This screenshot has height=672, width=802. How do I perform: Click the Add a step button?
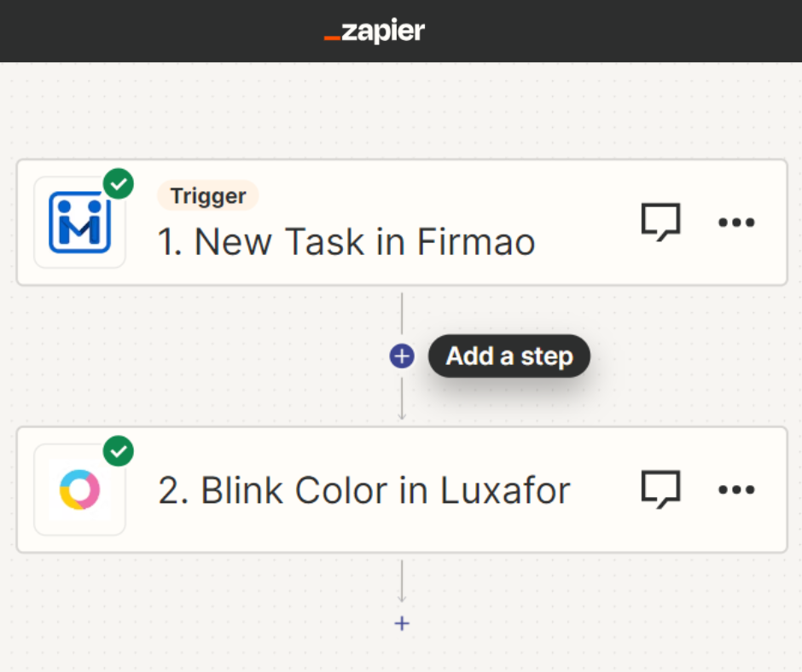coord(509,356)
